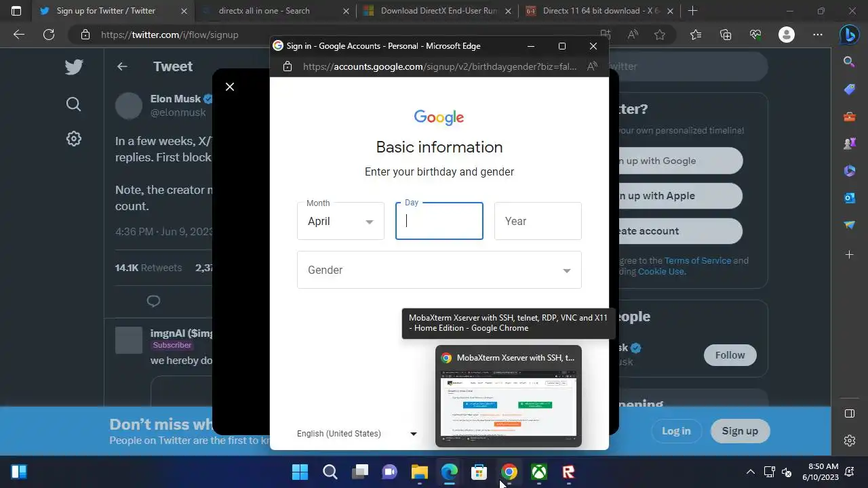Viewport: 868px width, 488px height.
Task: Open the Gender dropdown
Action: (439, 270)
